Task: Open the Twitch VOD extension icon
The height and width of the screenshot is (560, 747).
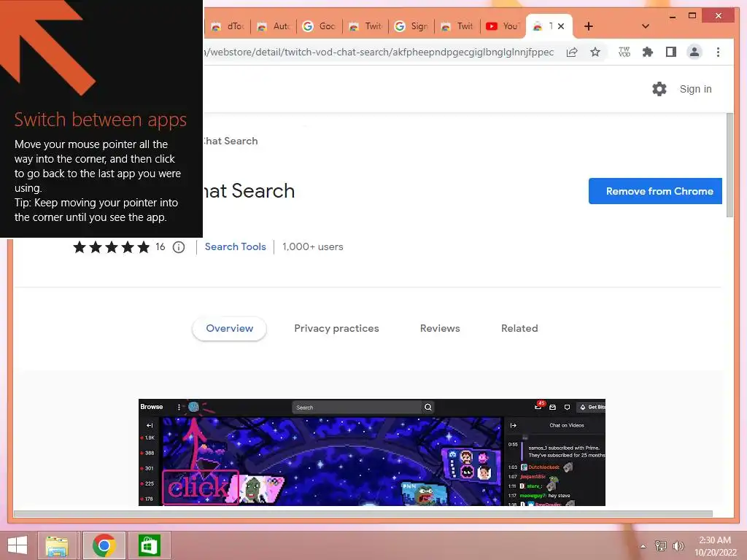Action: [624, 52]
